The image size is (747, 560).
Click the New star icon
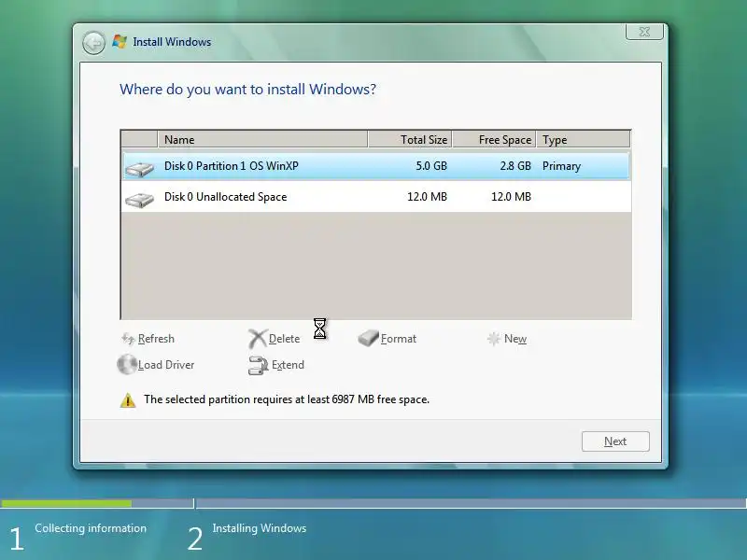click(494, 339)
